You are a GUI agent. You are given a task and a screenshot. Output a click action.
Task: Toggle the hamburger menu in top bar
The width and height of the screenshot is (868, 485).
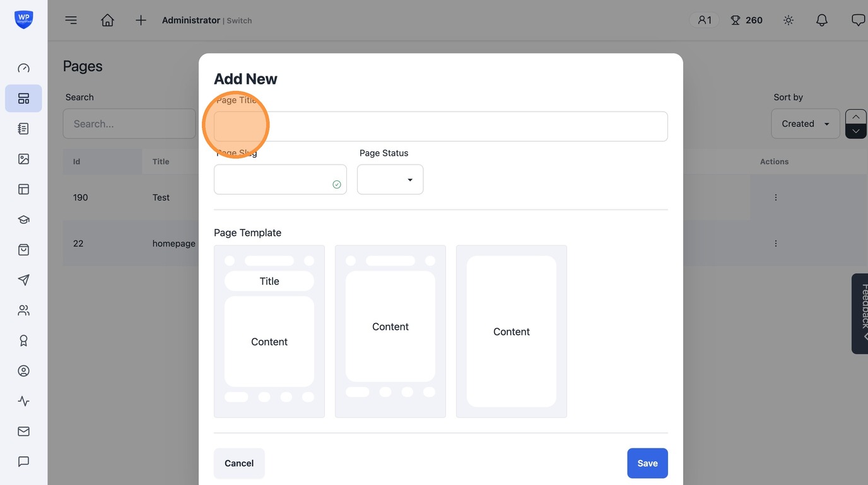(x=71, y=20)
